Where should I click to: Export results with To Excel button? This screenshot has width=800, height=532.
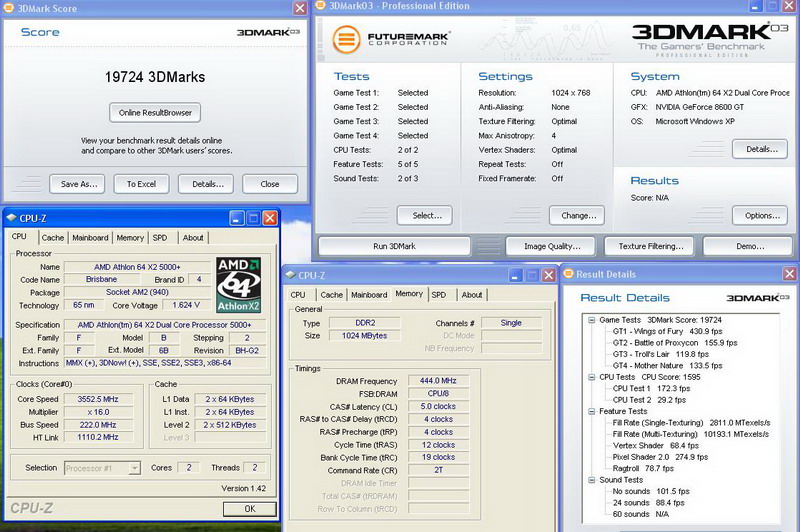[141, 184]
